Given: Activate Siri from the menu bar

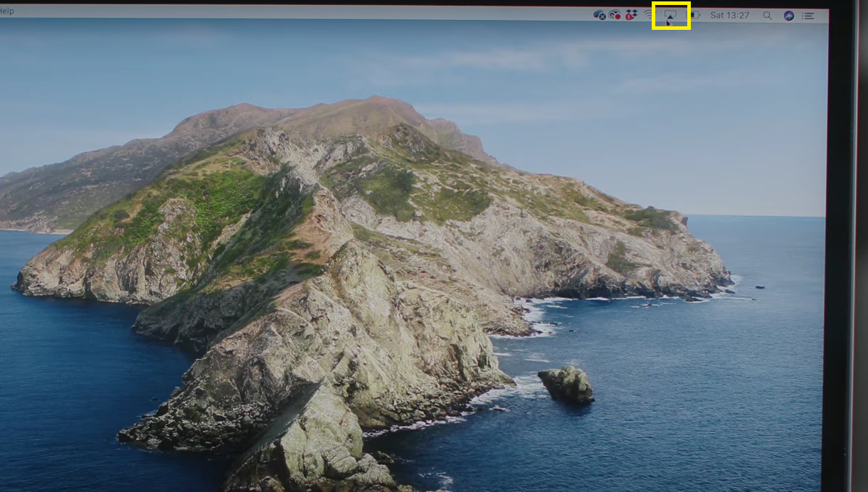Looking at the screenshot, I should point(788,16).
